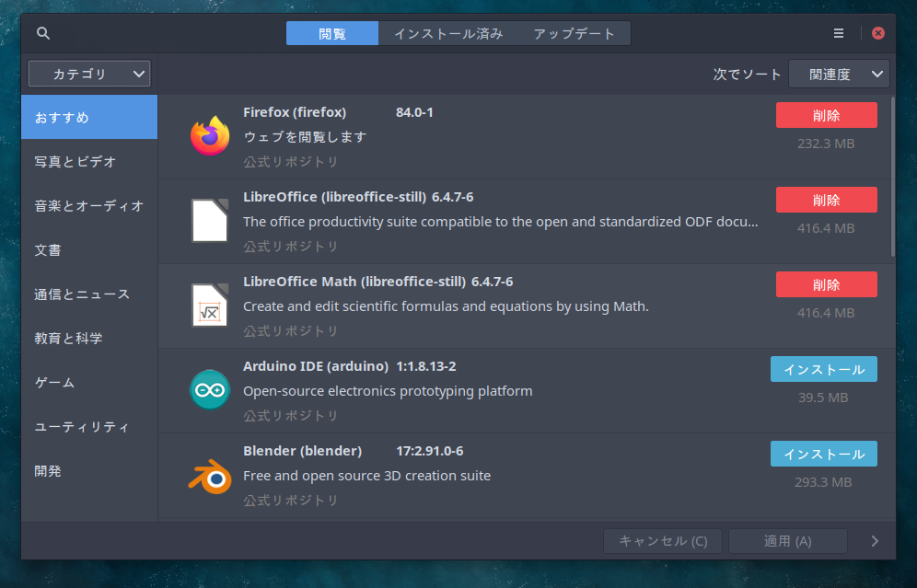This screenshot has height=588, width=917.
Task: Click Free and open source 3D description
Action: pyautogui.click(x=366, y=476)
